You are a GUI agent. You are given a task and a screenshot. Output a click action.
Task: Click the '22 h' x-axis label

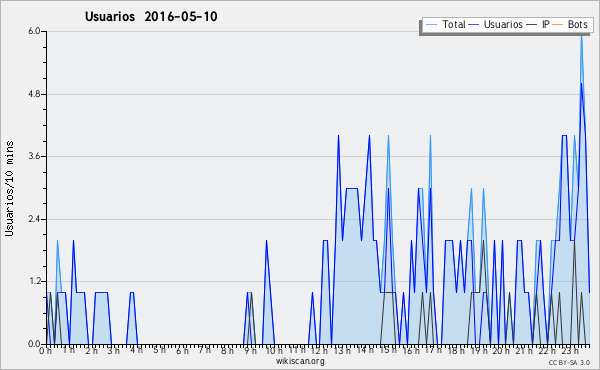tap(547, 351)
